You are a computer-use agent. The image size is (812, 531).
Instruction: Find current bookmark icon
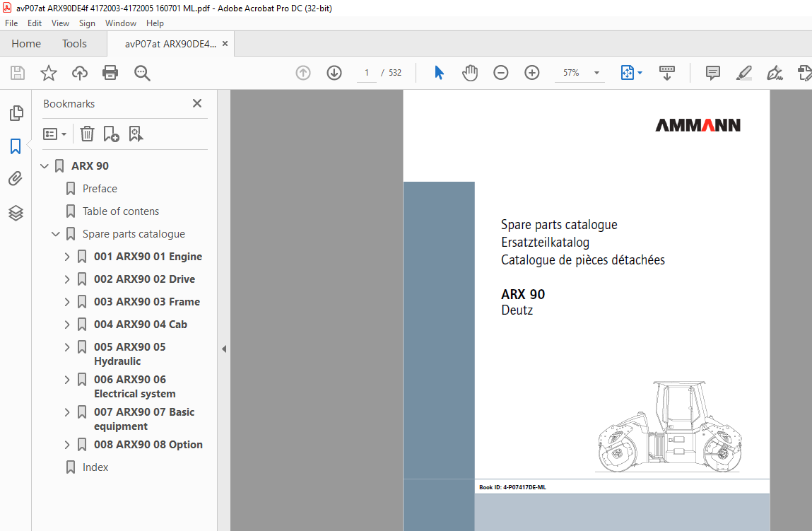pyautogui.click(x=136, y=134)
